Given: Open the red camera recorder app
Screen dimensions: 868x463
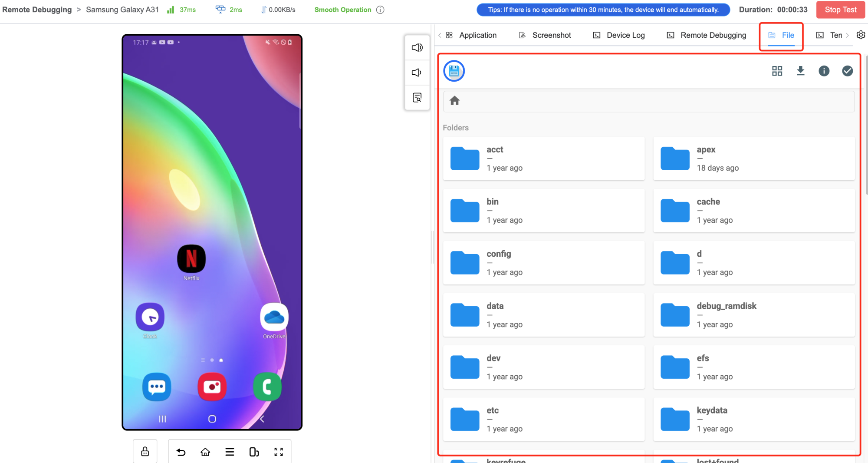Looking at the screenshot, I should click(212, 387).
